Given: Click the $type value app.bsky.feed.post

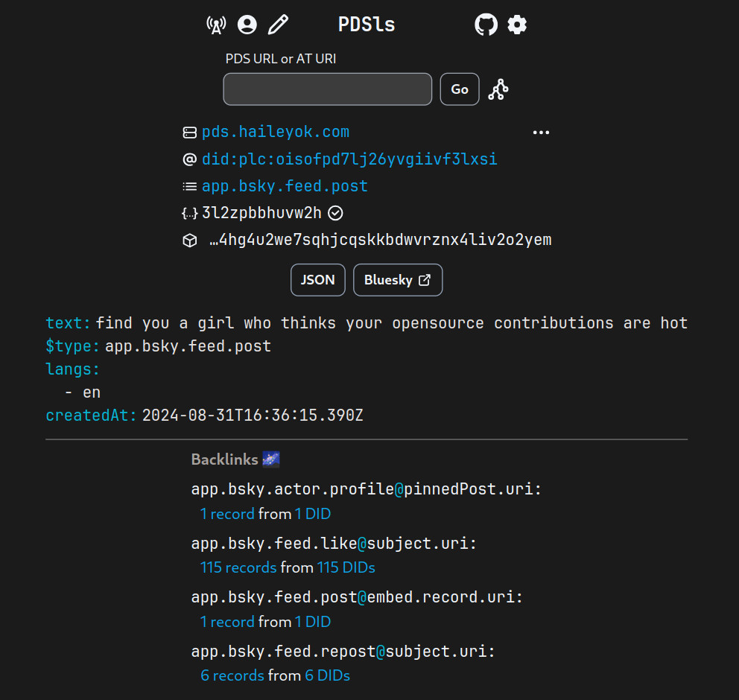Looking at the screenshot, I should (188, 346).
